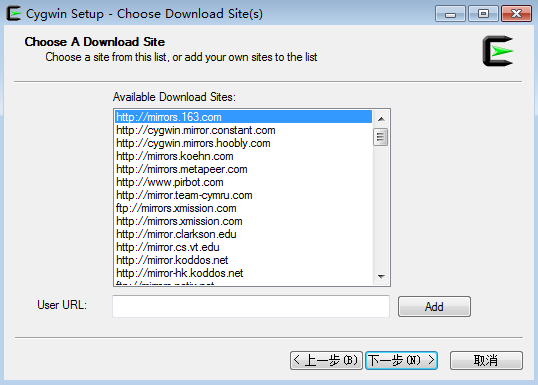Close the Cygwin Setup window
Image resolution: width=538 pixels, height=385 pixels.
[516, 14]
